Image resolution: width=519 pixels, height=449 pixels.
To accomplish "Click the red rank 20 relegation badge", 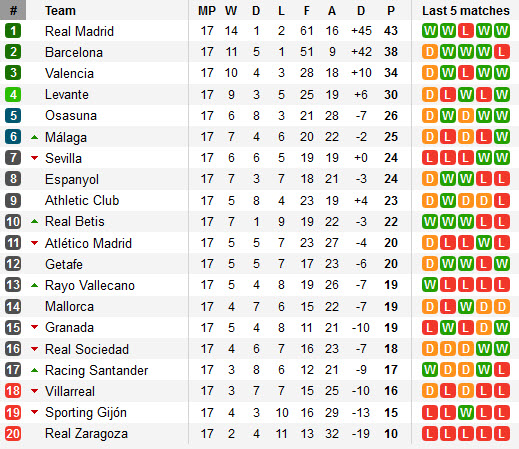I will pyautogui.click(x=13, y=434).
